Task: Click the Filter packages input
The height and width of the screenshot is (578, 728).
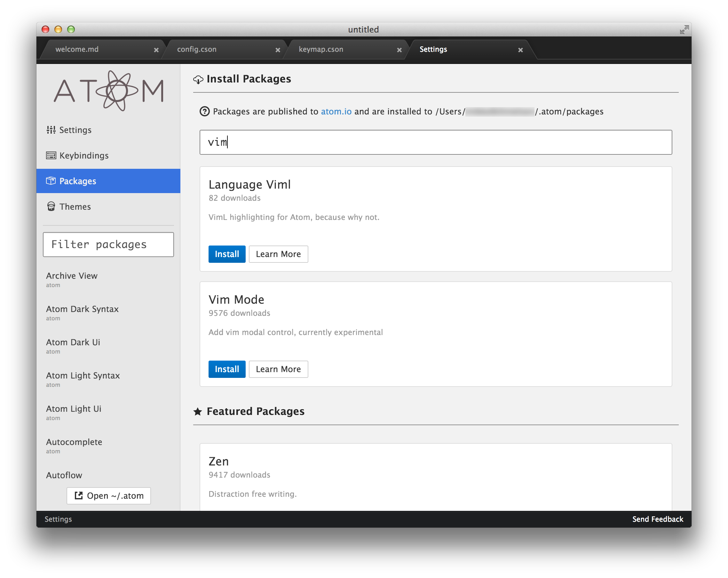Action: click(108, 244)
